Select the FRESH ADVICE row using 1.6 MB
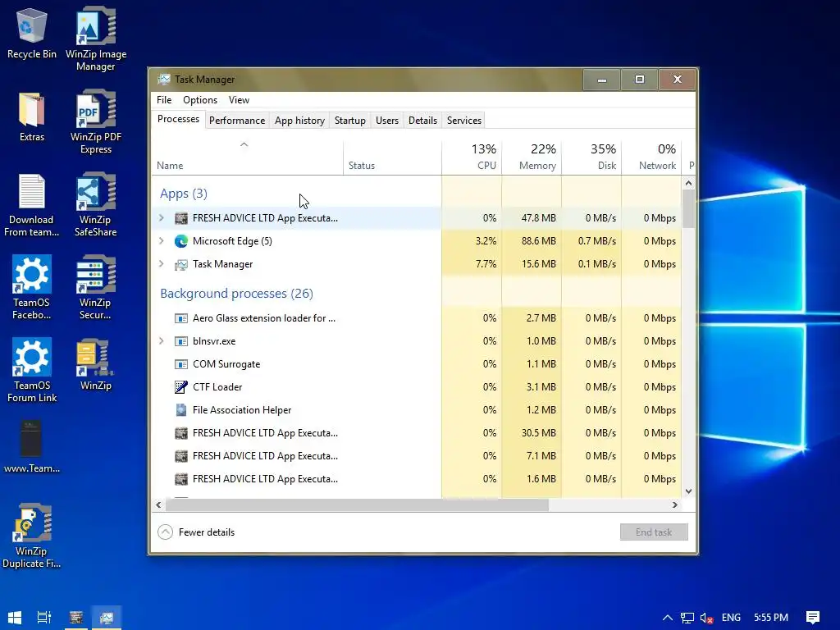840x630 pixels. click(417, 479)
